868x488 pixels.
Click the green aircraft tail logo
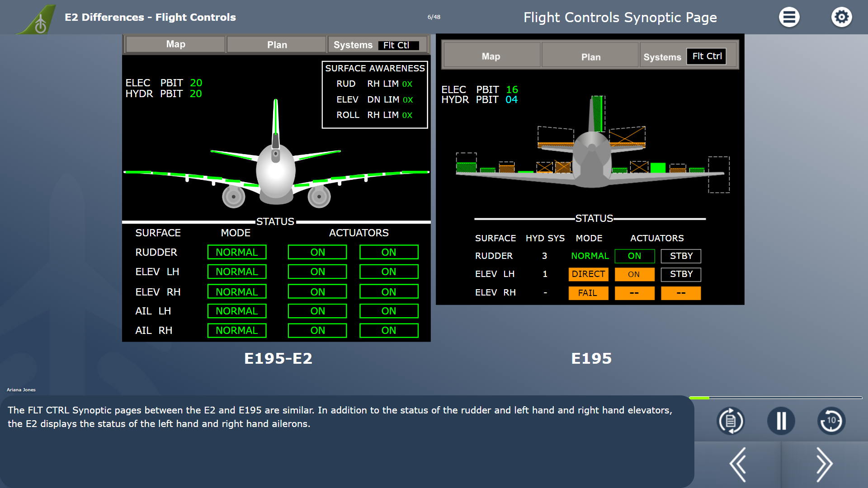[x=37, y=19]
